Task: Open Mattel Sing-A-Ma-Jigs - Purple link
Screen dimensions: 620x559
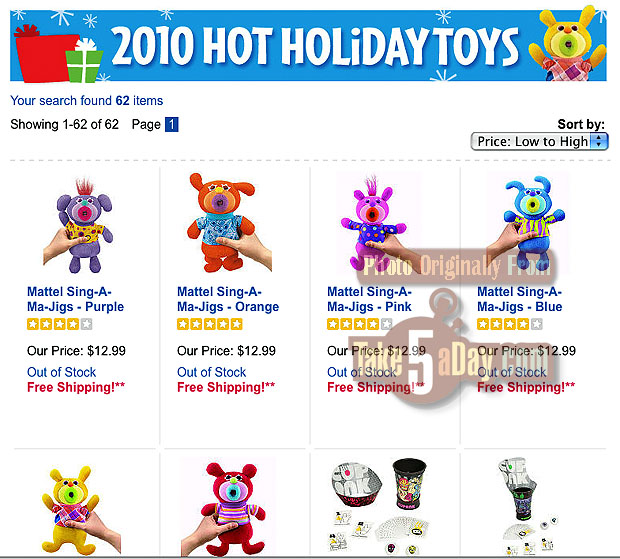Action: click(75, 299)
